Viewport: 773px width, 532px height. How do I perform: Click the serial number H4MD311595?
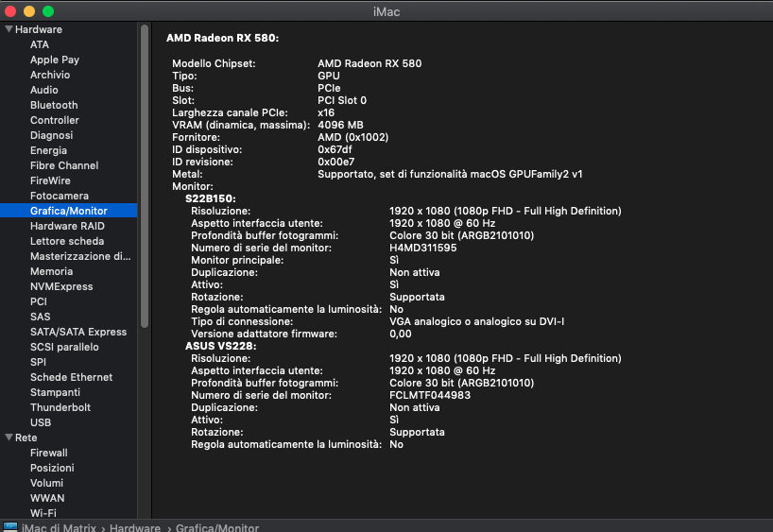point(423,248)
